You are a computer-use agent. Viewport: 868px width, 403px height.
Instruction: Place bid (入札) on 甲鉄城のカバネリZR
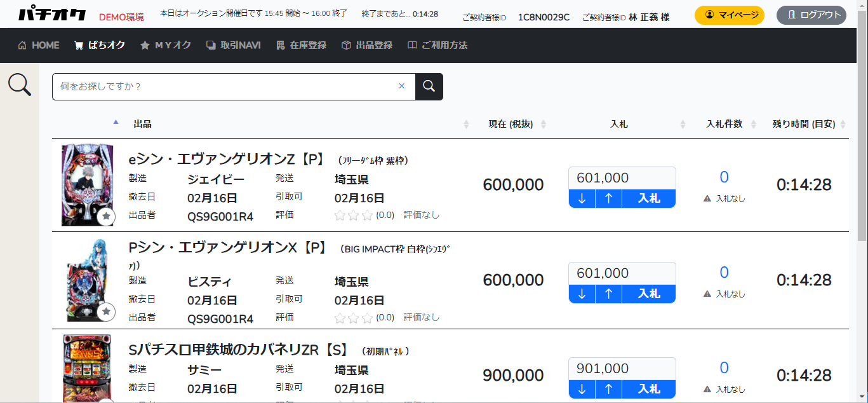649,389
